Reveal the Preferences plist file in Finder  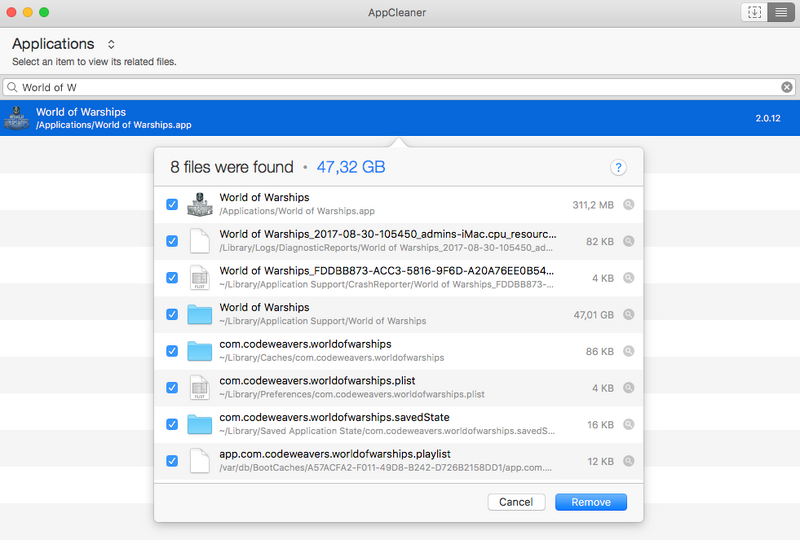(629, 388)
